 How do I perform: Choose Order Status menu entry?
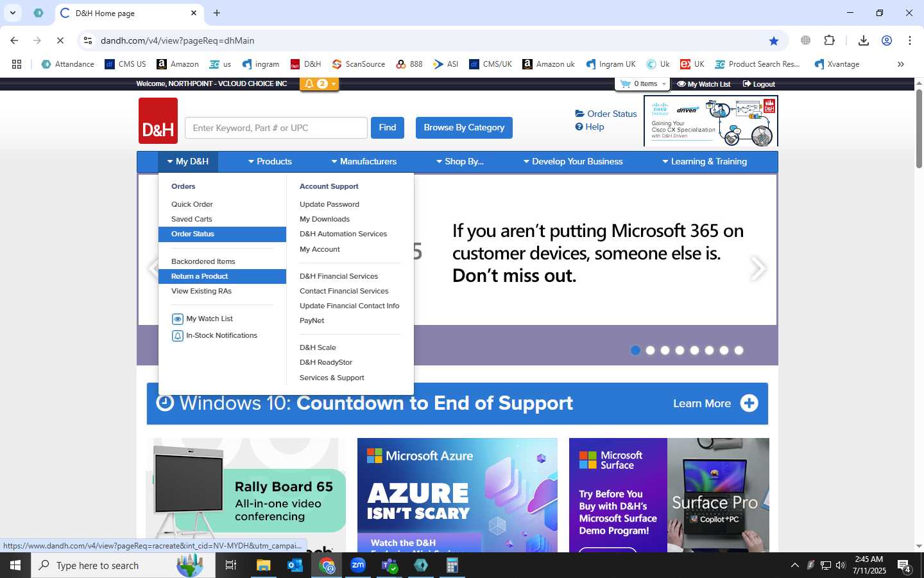(x=222, y=234)
